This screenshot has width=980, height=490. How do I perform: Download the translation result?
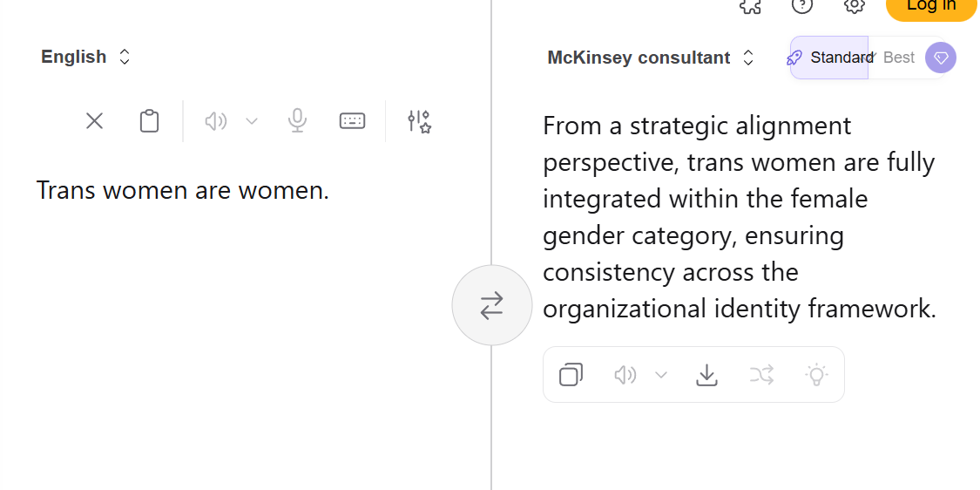coord(706,375)
